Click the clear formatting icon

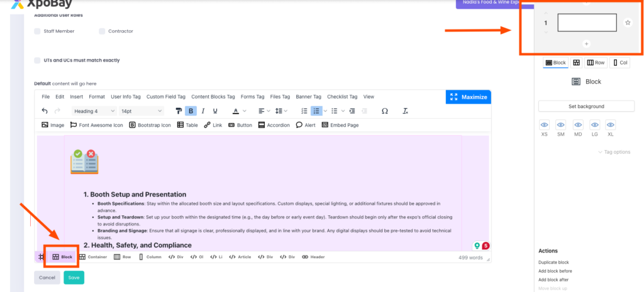pos(406,111)
